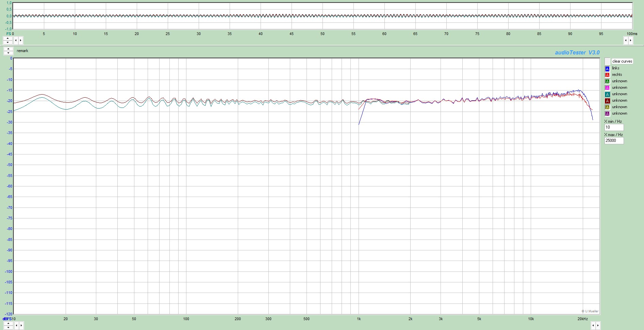The height and width of the screenshot is (330, 644).
Task: Click the 'unknown' label beside the magenta swatch
Action: coord(620,87)
